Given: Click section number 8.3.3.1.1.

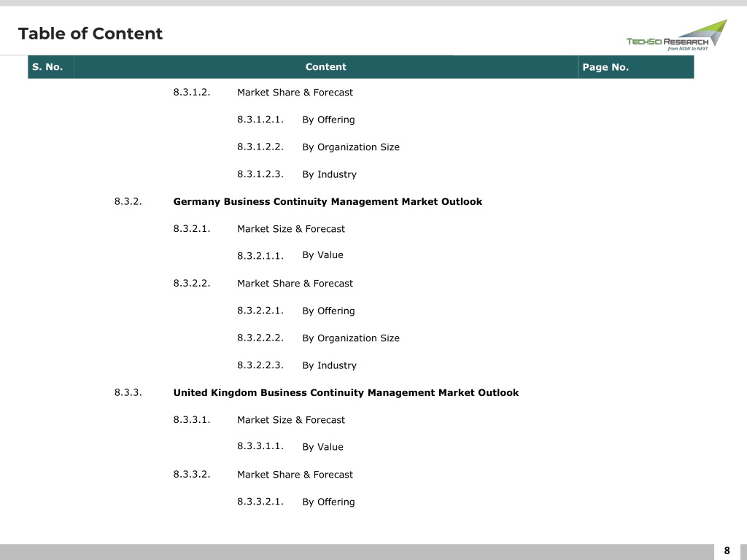Looking at the screenshot, I should coord(260,446).
